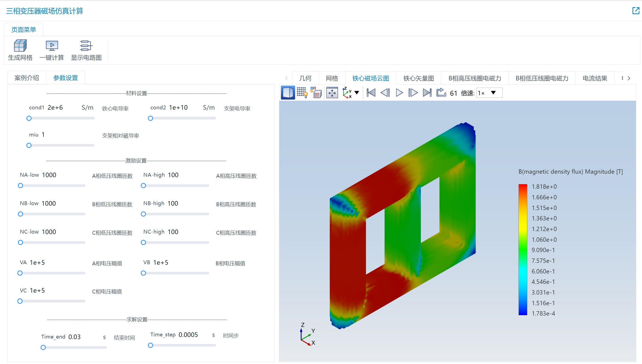Screen dimensions: 642x364
Task: Click the Time_step slider handle
Action: (x=150, y=345)
